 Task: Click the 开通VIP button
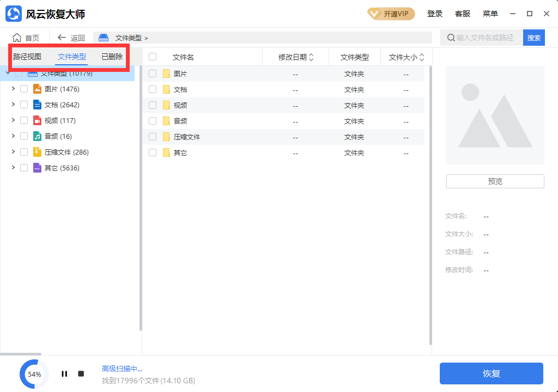pos(391,14)
